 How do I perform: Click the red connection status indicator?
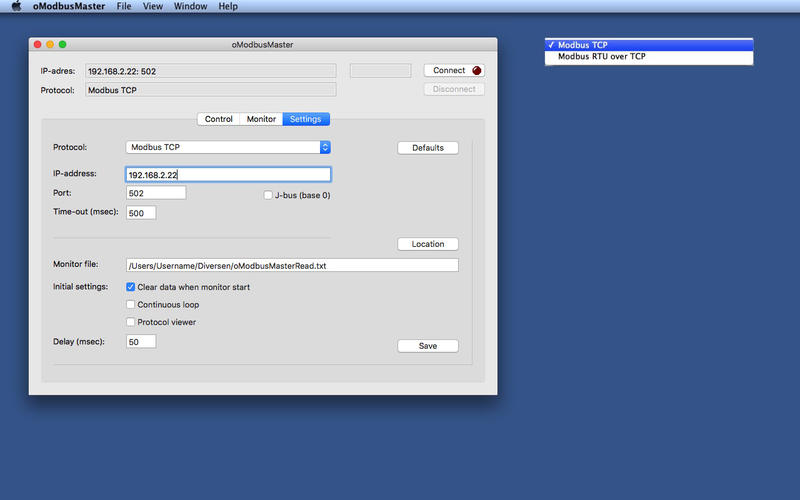[477, 70]
